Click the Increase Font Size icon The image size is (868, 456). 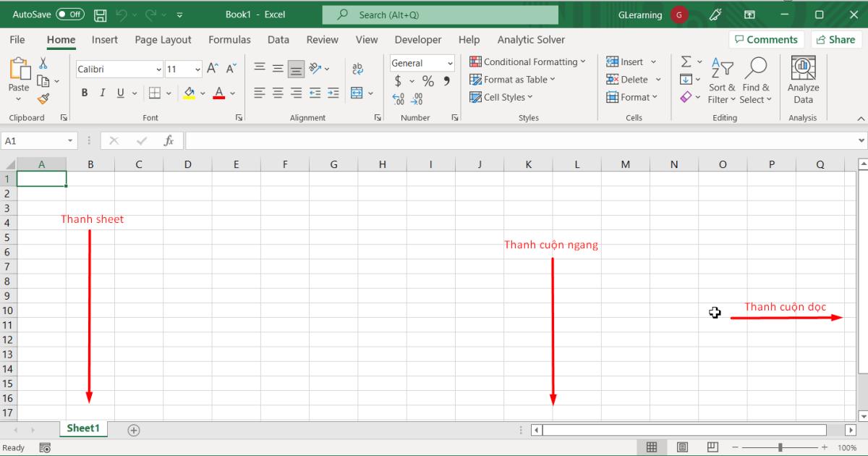point(213,69)
